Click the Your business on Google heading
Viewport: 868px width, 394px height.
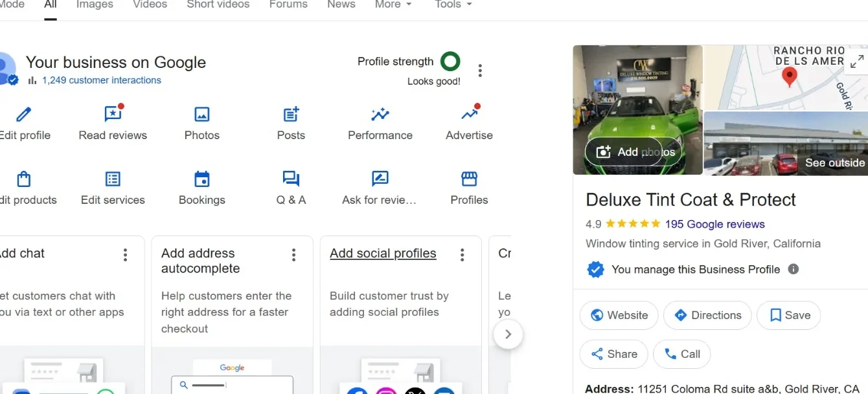coord(116,63)
